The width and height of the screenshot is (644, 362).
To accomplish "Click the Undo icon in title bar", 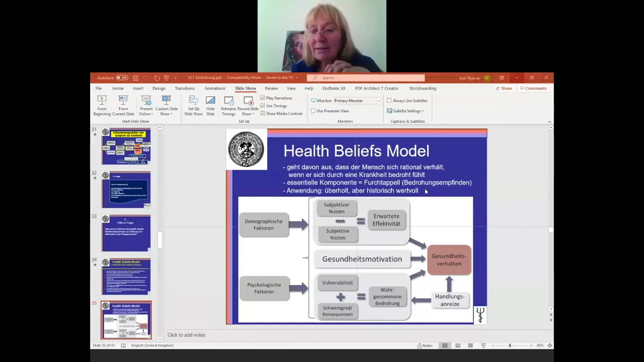I will 145,78.
